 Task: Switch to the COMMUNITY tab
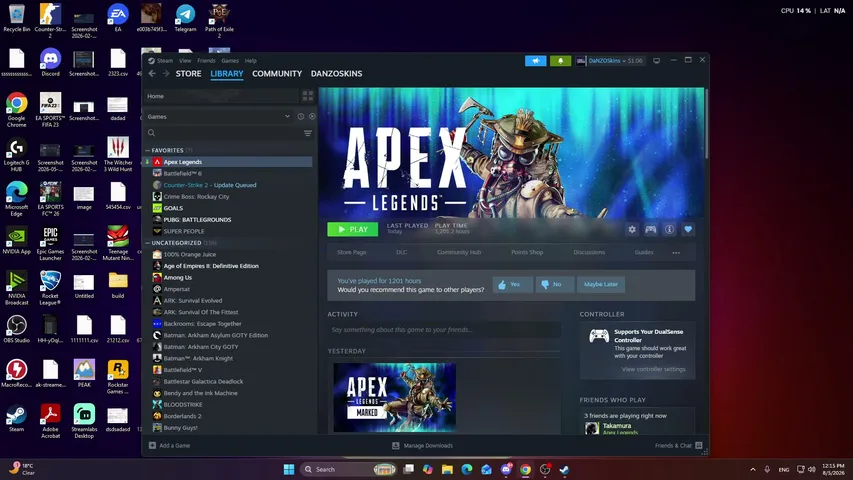[x=277, y=73]
